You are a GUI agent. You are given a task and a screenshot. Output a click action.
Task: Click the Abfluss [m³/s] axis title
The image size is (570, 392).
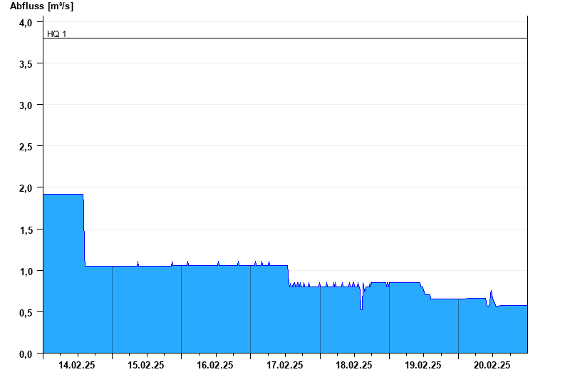41,6
